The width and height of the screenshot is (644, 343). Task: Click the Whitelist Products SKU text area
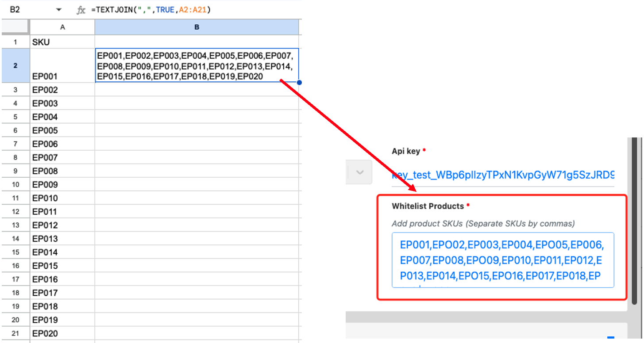point(503,260)
